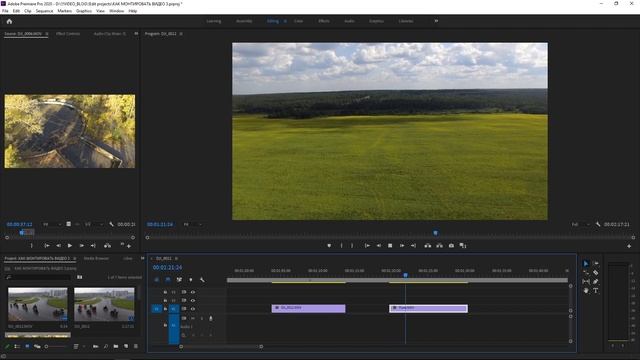Toggle V1 track output eye
Viewport: 640px width, 360px height.
[x=193, y=309]
